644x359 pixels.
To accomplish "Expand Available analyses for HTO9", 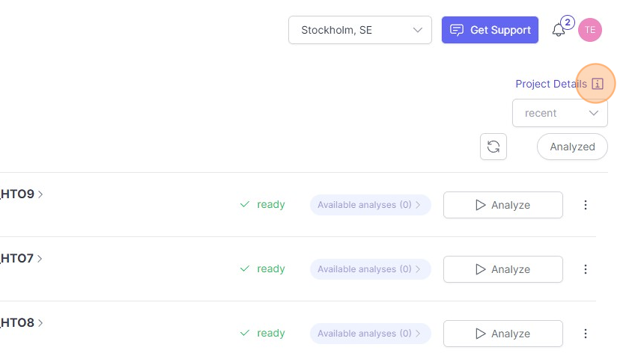I will point(370,205).
